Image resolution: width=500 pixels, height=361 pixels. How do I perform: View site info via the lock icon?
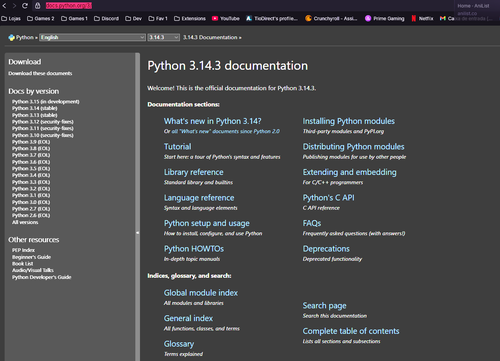(x=38, y=6)
